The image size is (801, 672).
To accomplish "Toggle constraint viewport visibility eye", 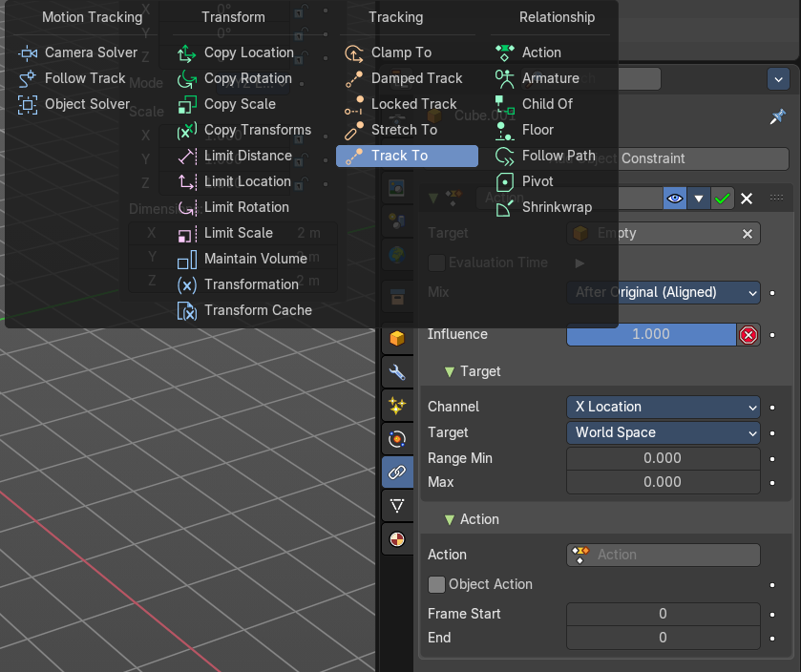I will (x=675, y=199).
